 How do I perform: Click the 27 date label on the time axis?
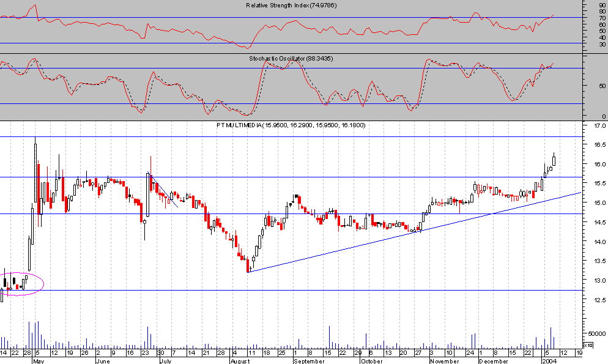(x=418, y=353)
